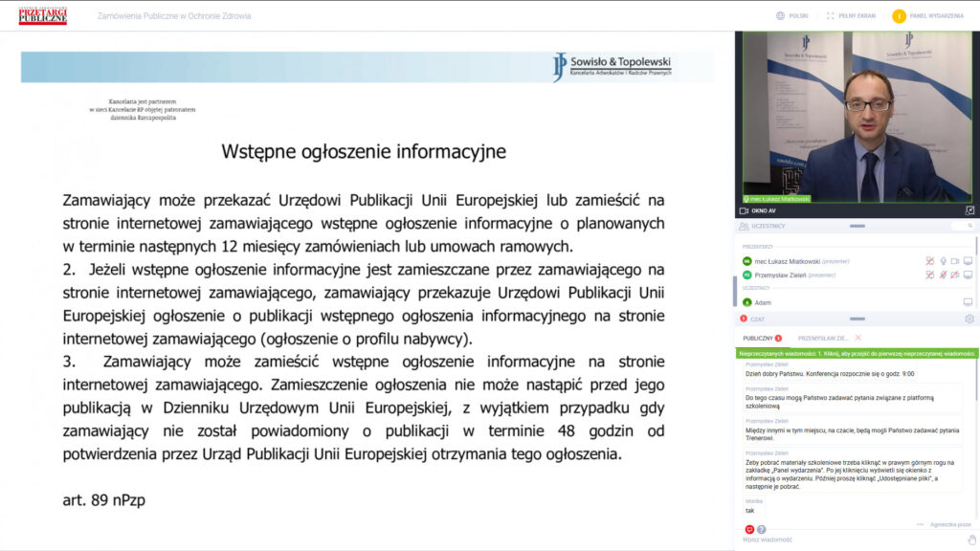
Task: Toggle muted microphone for Przemysław Zieleń
Action: [x=942, y=275]
